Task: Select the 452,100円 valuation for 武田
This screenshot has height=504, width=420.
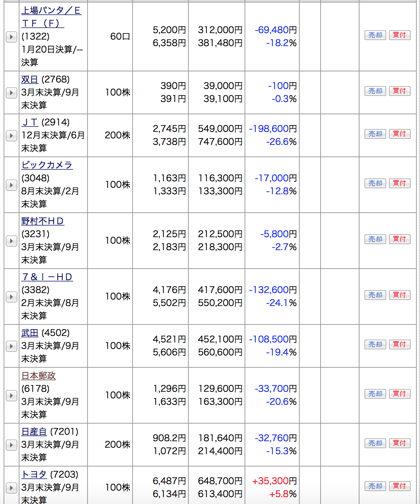Action: pyautogui.click(x=220, y=339)
